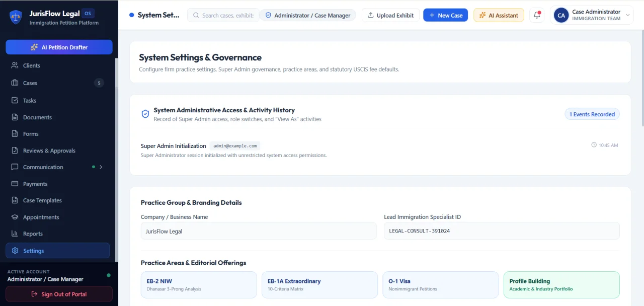Open the Tasks page

58,100
